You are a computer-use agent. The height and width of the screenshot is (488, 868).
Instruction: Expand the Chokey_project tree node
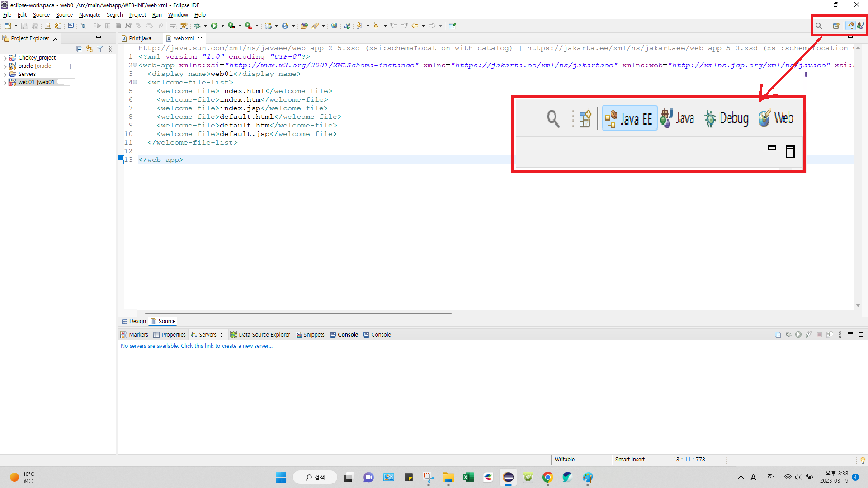pyautogui.click(x=5, y=58)
